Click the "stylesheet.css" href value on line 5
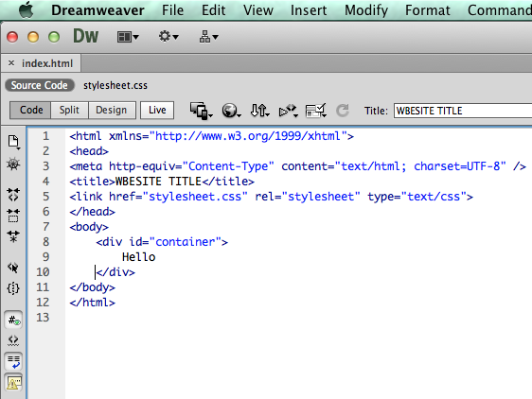Image resolution: width=532 pixels, height=399 pixels. [x=195, y=197]
